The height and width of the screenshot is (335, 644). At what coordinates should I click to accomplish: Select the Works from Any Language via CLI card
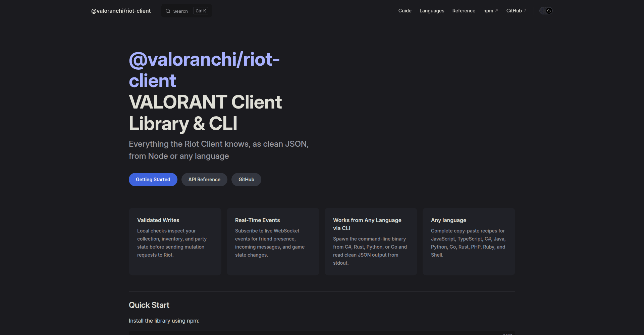coord(371,242)
